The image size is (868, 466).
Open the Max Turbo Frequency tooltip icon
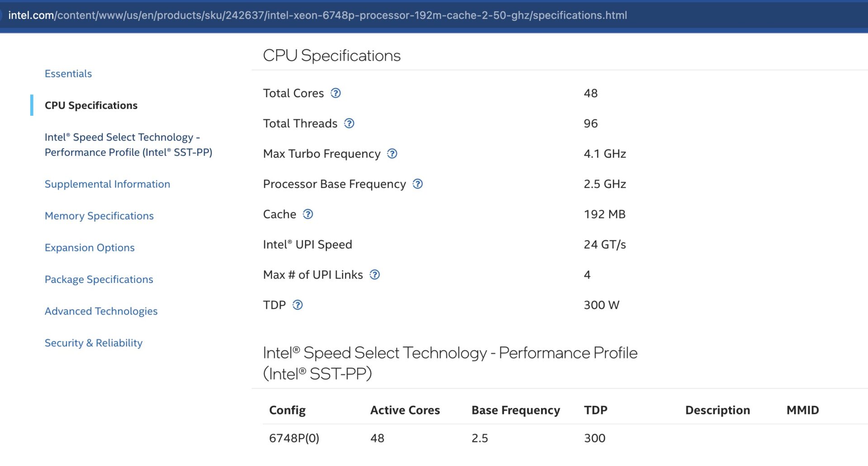(x=392, y=154)
